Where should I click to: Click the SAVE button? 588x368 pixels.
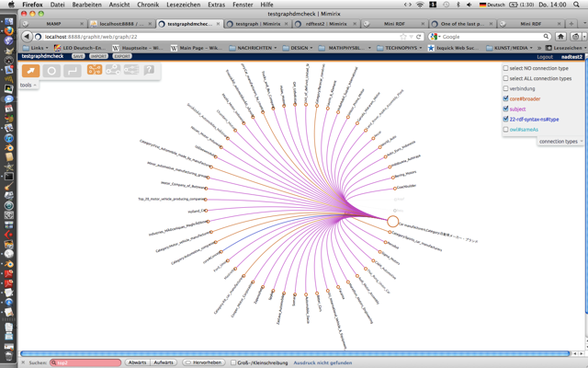tap(78, 56)
